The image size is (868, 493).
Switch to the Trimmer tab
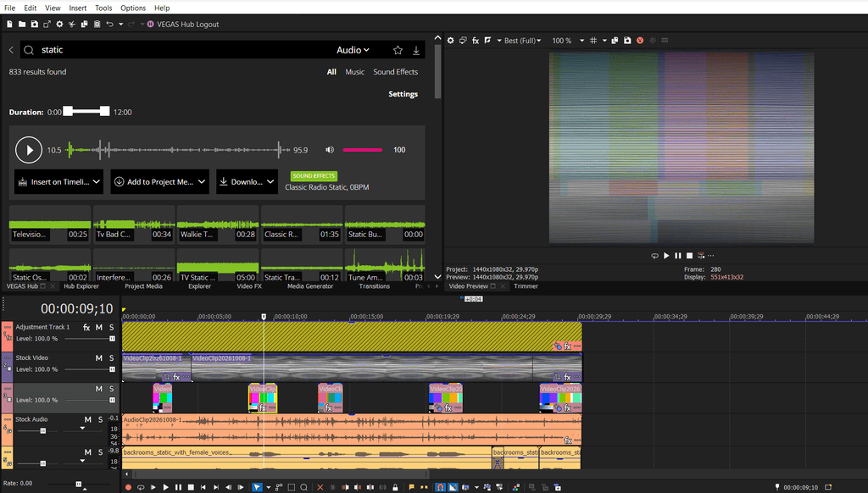526,286
